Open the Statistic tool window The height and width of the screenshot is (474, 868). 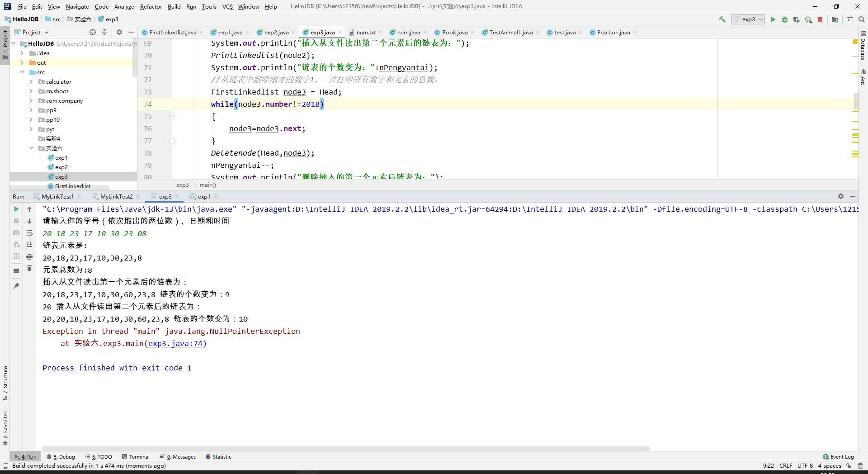218,456
